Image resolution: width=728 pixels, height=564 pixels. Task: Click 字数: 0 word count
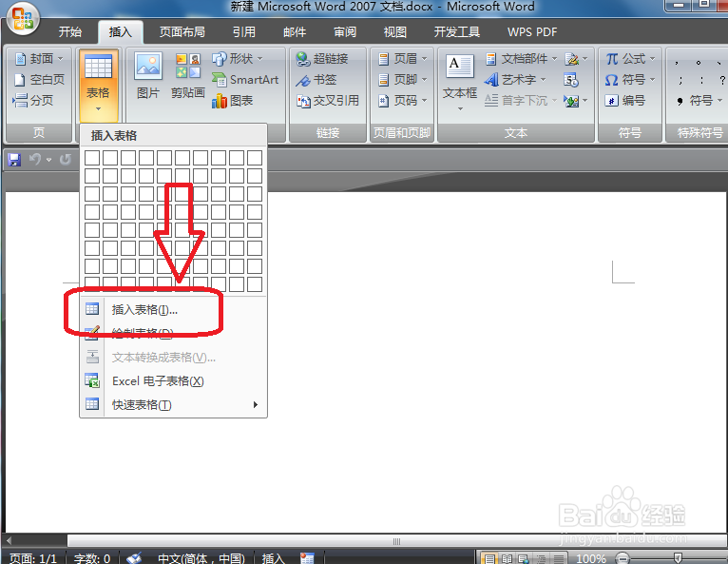tap(92, 558)
